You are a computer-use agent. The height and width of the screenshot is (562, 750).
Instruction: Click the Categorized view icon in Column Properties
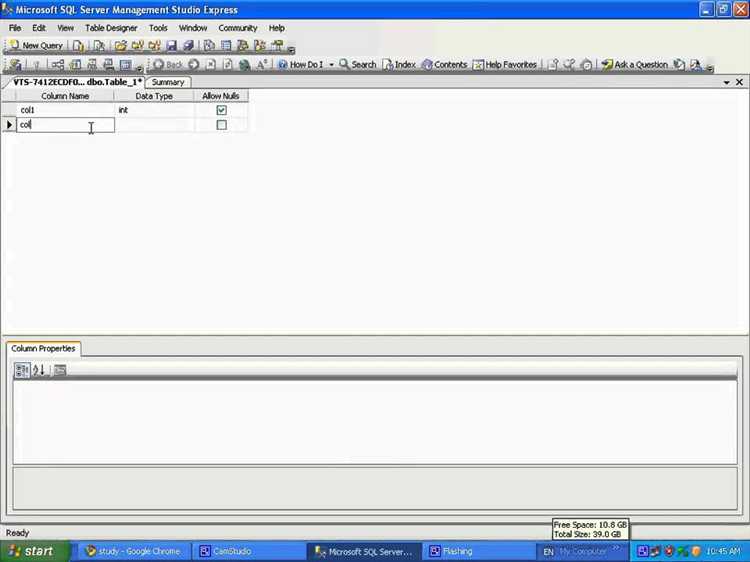pos(22,370)
